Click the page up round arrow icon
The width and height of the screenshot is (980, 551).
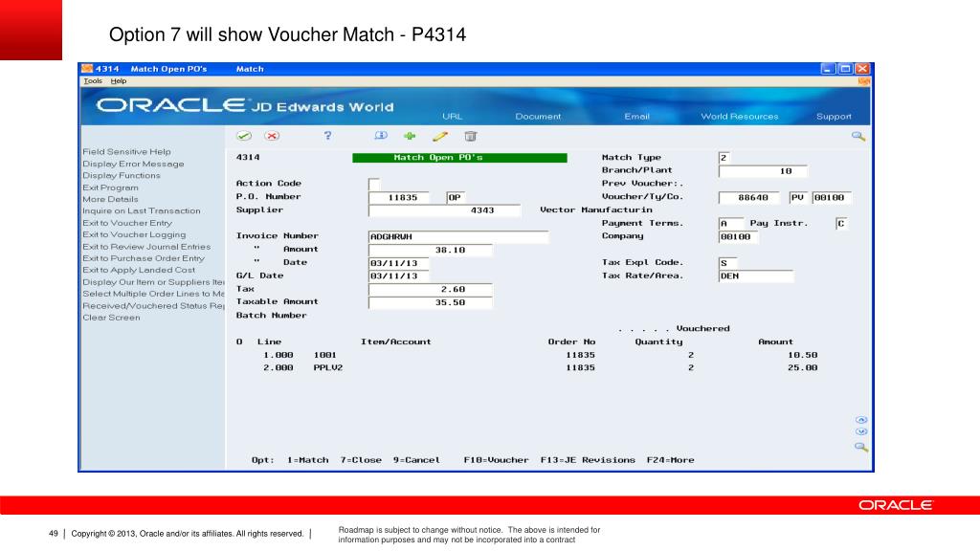pyautogui.click(x=861, y=420)
